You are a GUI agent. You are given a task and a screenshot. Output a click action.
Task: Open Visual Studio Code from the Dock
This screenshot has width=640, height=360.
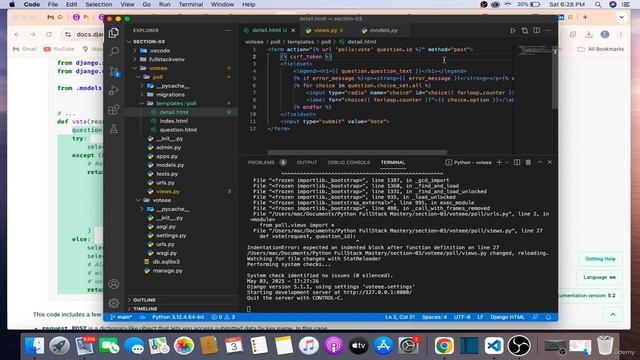pyautogui.click(x=494, y=346)
